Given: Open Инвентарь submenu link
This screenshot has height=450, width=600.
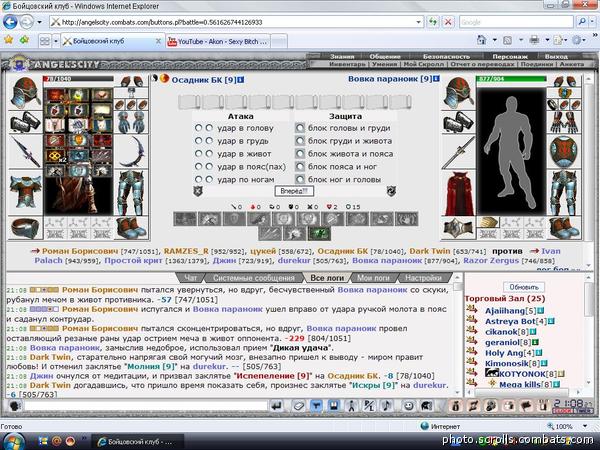Looking at the screenshot, I should pyautogui.click(x=347, y=64).
